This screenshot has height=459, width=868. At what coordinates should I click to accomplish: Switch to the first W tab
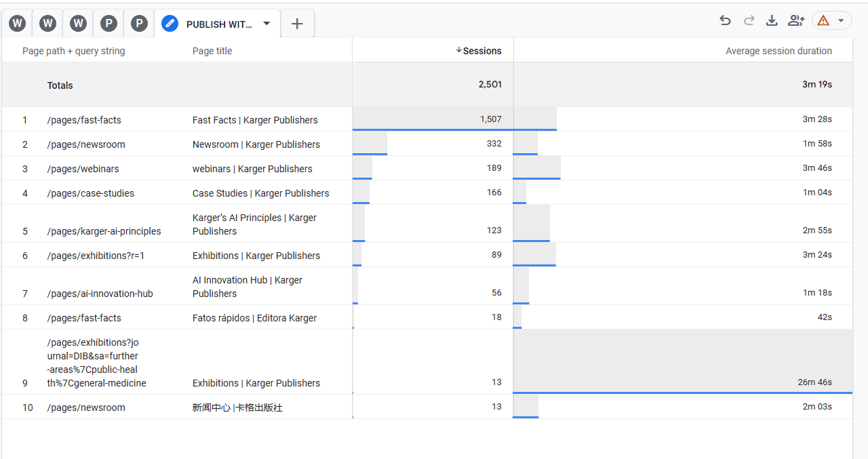click(17, 24)
